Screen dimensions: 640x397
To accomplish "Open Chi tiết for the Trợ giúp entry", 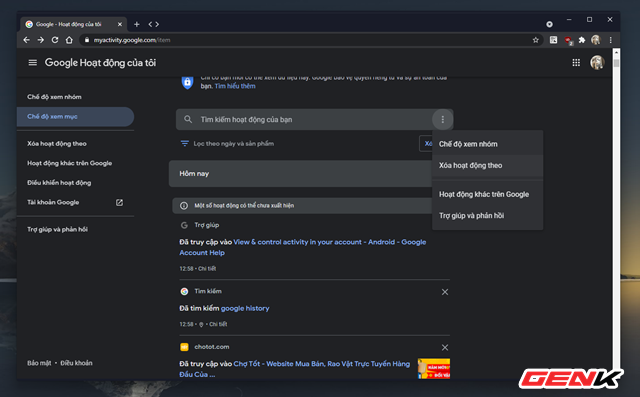I will point(207,269).
